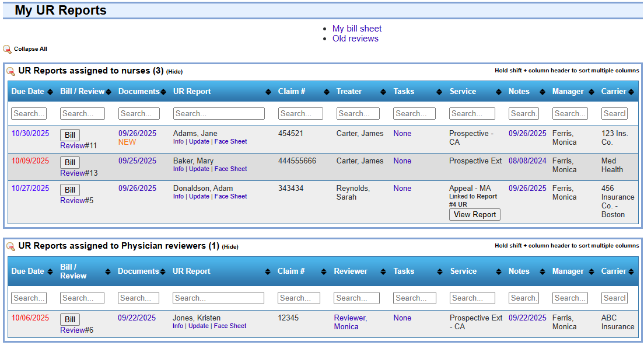Image resolution: width=644 pixels, height=345 pixels.
Task: Click the Collapse All text
Action: pos(30,49)
